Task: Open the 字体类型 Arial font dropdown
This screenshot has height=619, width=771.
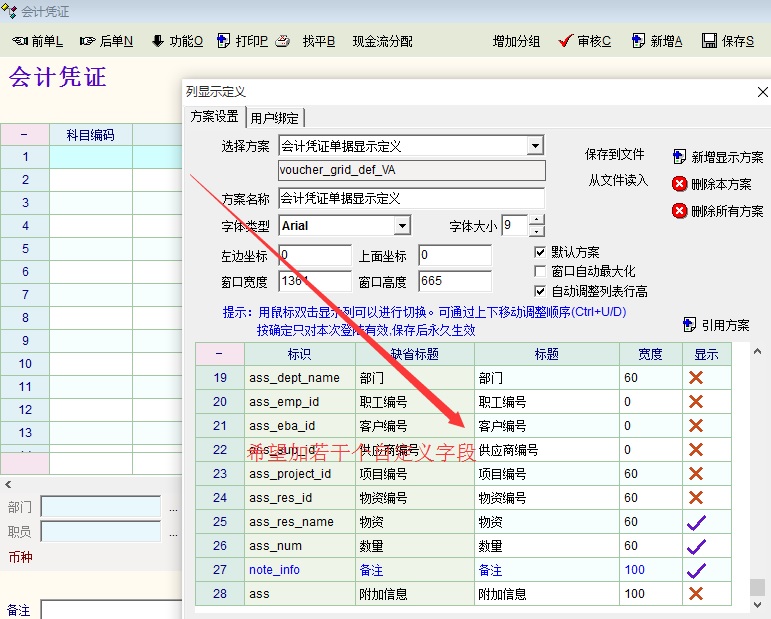Action: (x=402, y=226)
